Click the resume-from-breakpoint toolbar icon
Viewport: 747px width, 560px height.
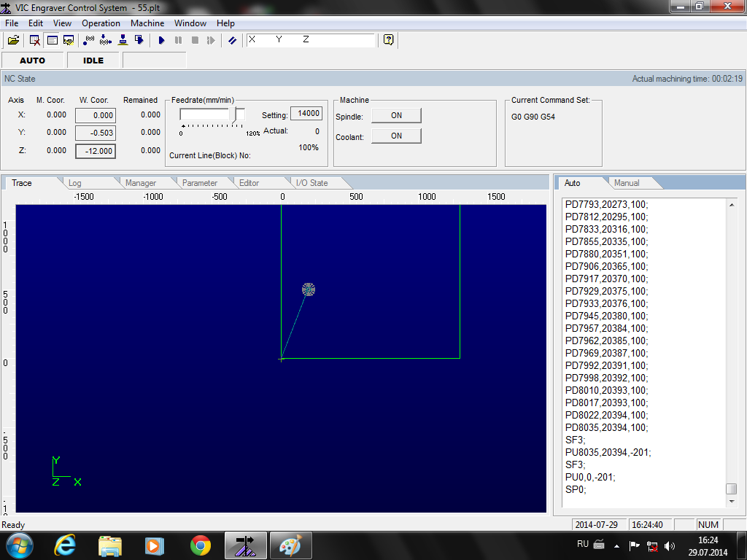coord(211,41)
